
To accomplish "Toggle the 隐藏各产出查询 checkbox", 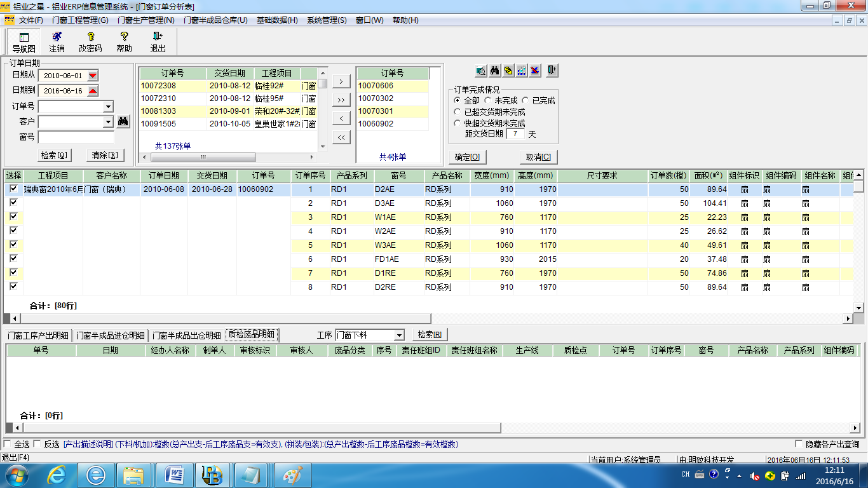I will pos(799,444).
